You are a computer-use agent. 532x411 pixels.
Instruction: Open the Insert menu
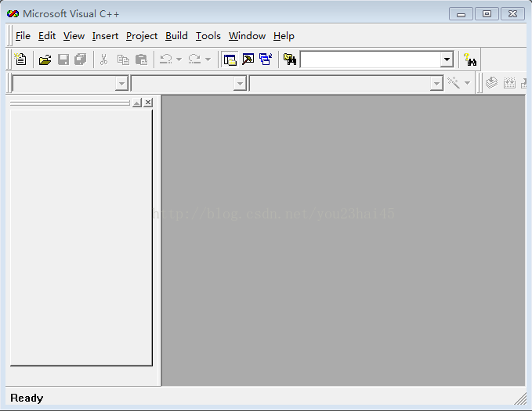tap(105, 36)
